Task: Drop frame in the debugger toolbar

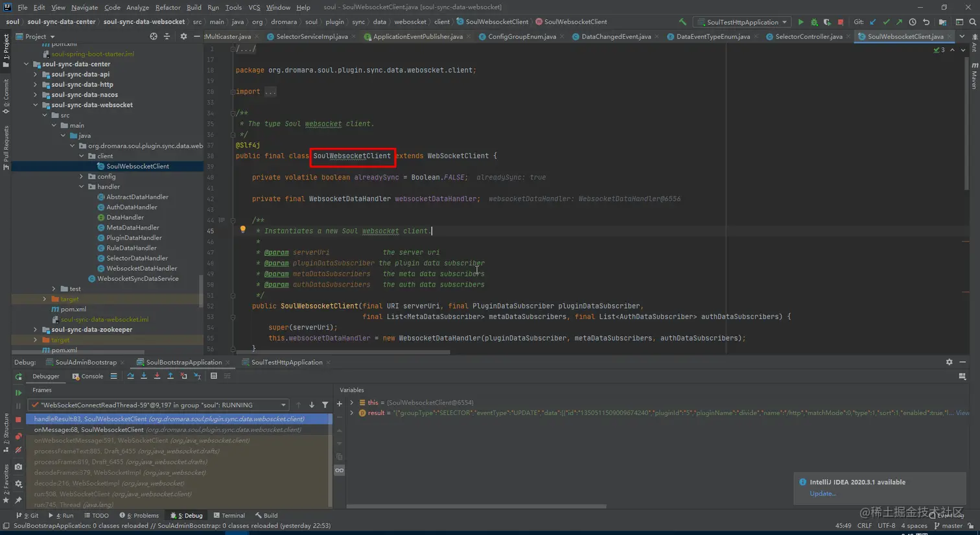Action: point(184,376)
